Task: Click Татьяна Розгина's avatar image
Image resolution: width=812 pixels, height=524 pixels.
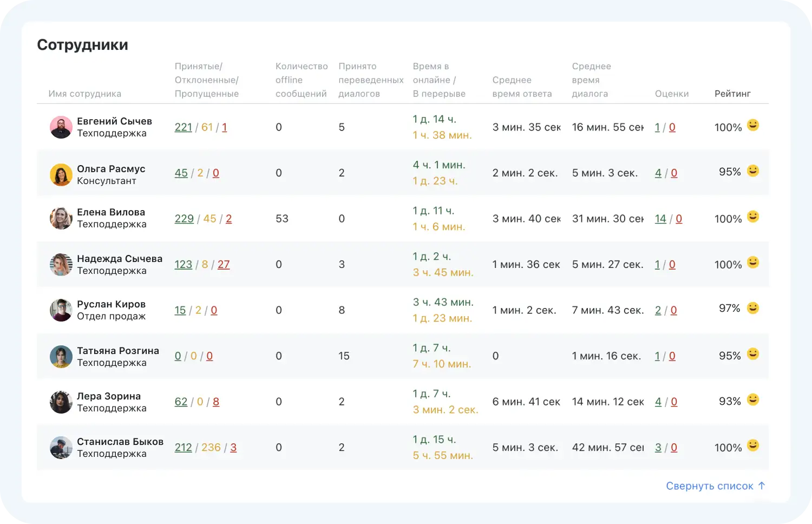Action: point(61,357)
